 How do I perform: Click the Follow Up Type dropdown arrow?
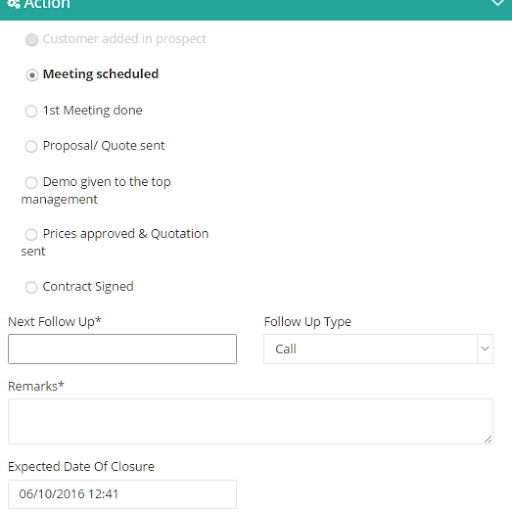click(485, 349)
